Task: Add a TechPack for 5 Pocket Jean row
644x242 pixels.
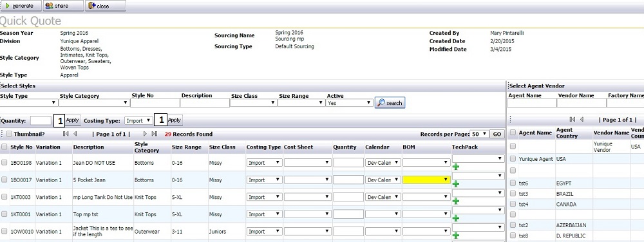Action: point(456,184)
